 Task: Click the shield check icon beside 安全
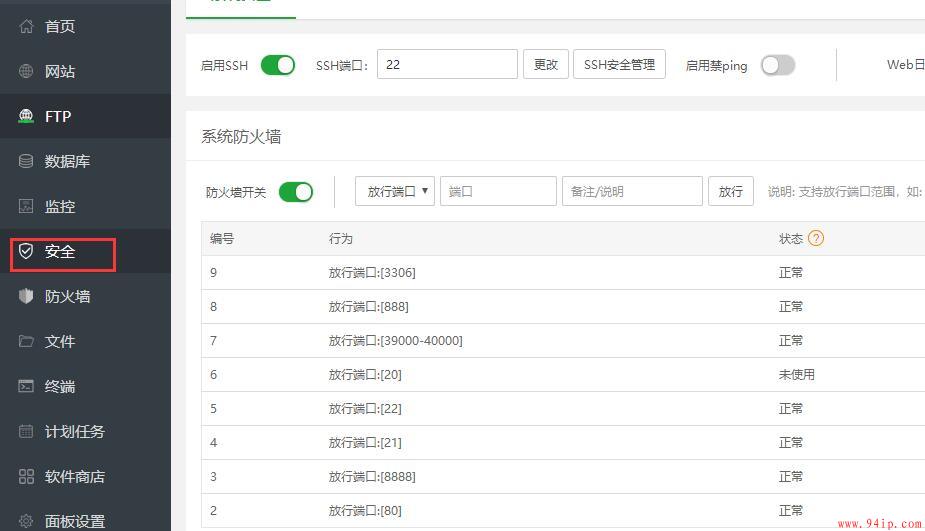point(26,251)
